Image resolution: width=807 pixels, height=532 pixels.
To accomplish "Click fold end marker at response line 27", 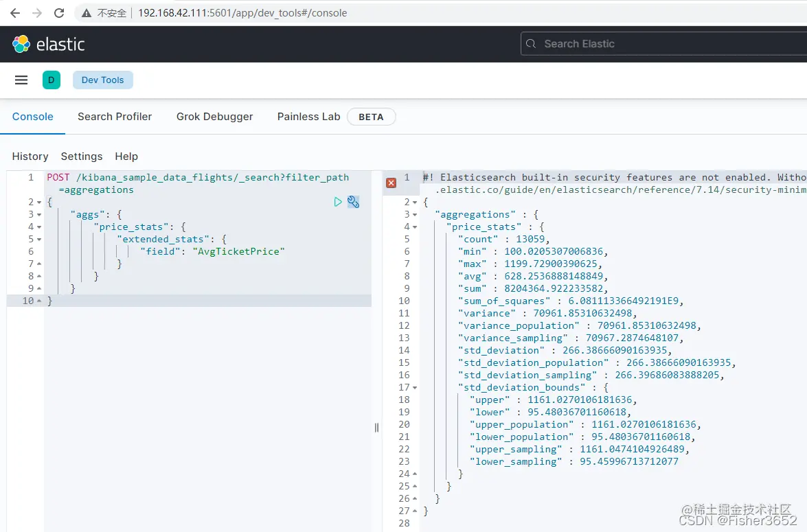I will click(x=415, y=511).
